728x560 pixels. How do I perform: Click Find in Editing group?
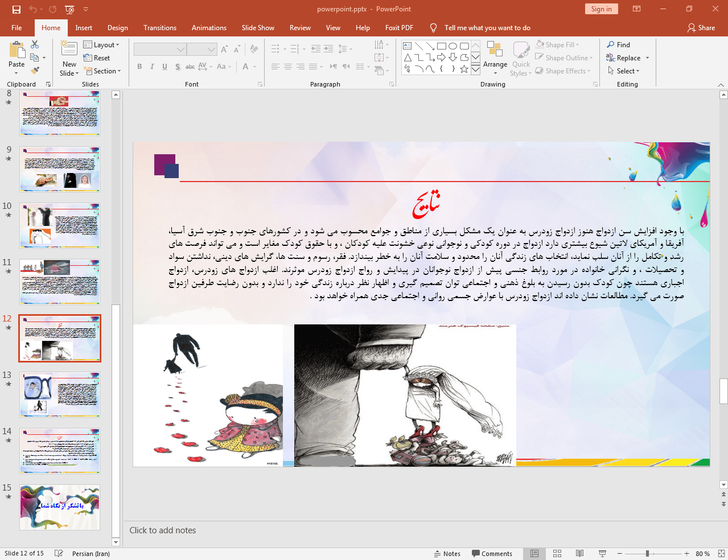[x=619, y=45]
